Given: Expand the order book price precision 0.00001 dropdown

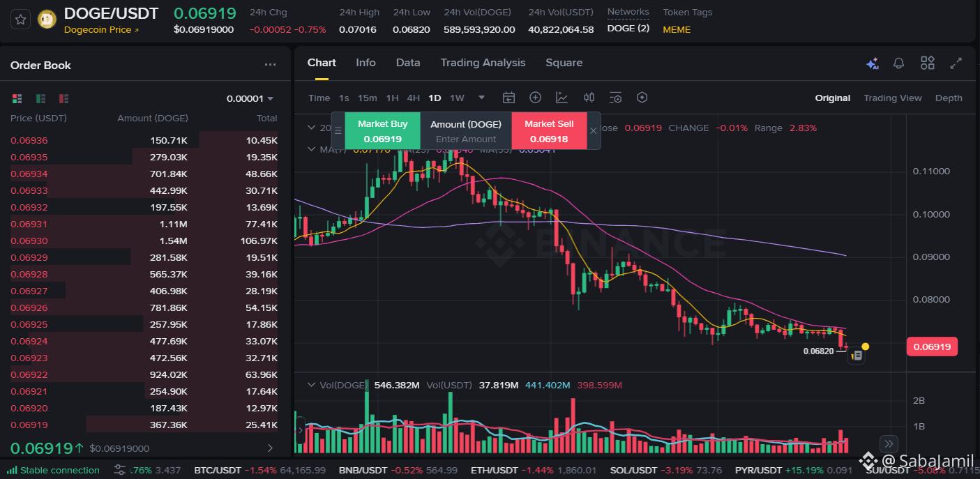Looking at the screenshot, I should point(250,99).
